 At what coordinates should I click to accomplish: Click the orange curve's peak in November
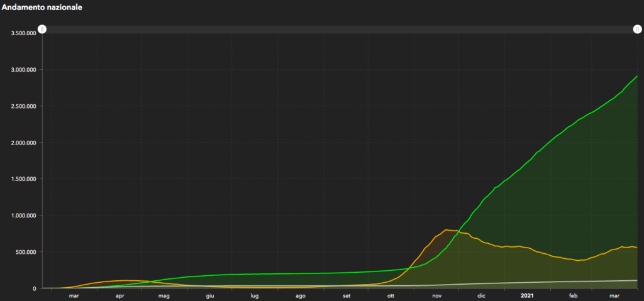[447, 230]
